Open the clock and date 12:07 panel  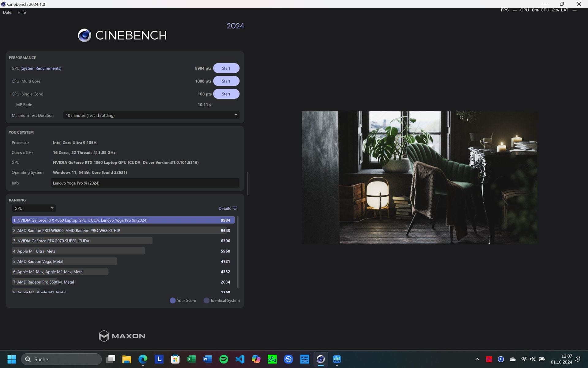(561, 359)
